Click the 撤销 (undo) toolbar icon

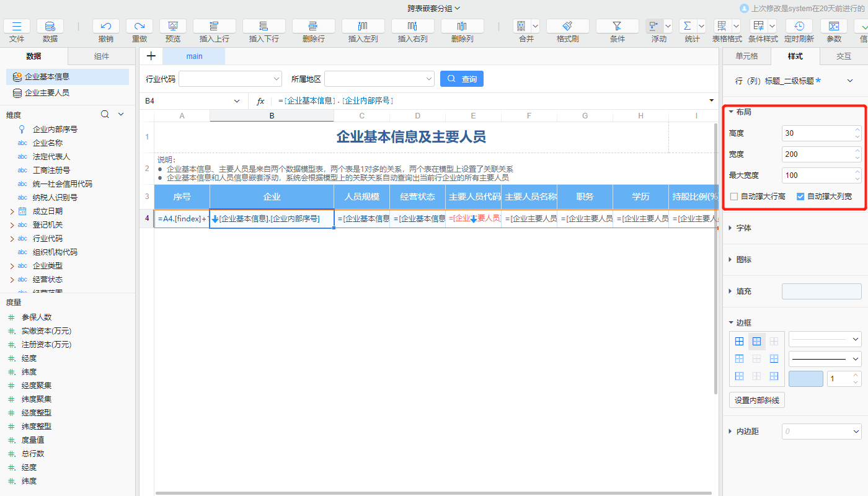(x=106, y=26)
